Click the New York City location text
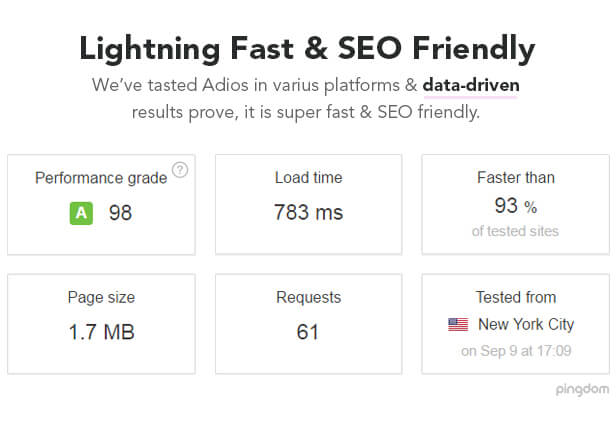This screenshot has height=422, width=616. coord(526,325)
